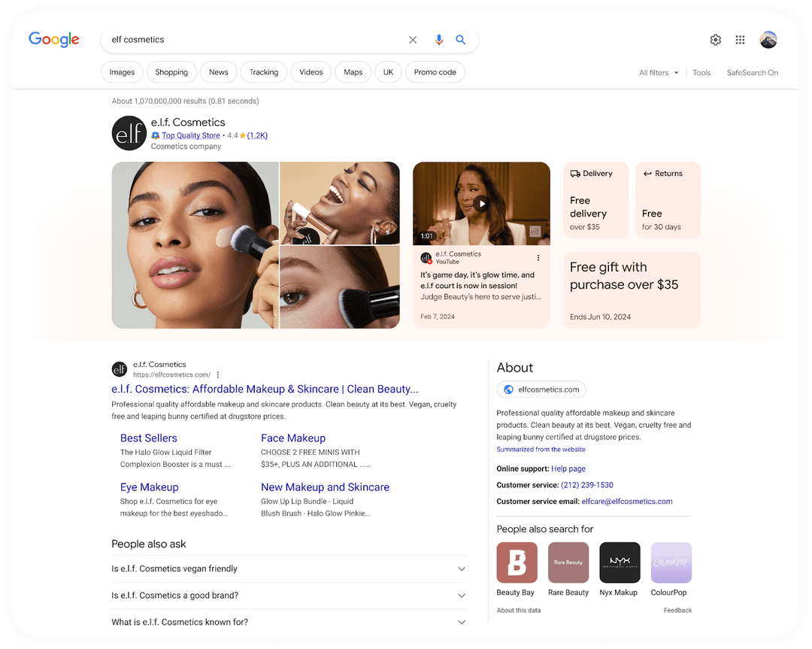
Task: Click the ColourPop logo tile
Action: point(671,563)
